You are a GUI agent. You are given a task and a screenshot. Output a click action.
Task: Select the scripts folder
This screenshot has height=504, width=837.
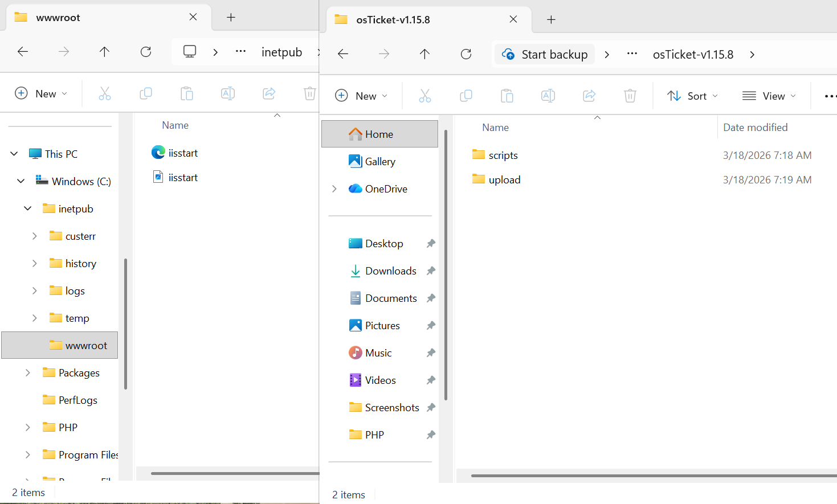(x=495, y=155)
